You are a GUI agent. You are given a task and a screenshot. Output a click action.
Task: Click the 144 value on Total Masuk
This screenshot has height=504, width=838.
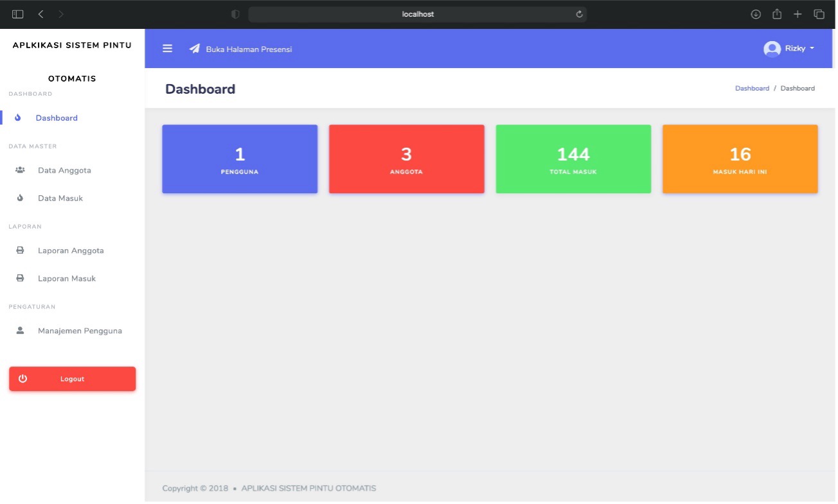(x=573, y=154)
